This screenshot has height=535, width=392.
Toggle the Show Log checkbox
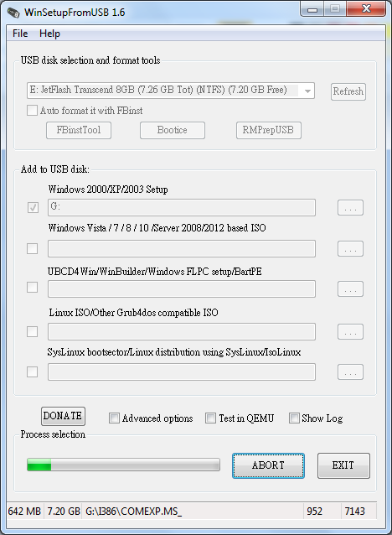(x=294, y=418)
